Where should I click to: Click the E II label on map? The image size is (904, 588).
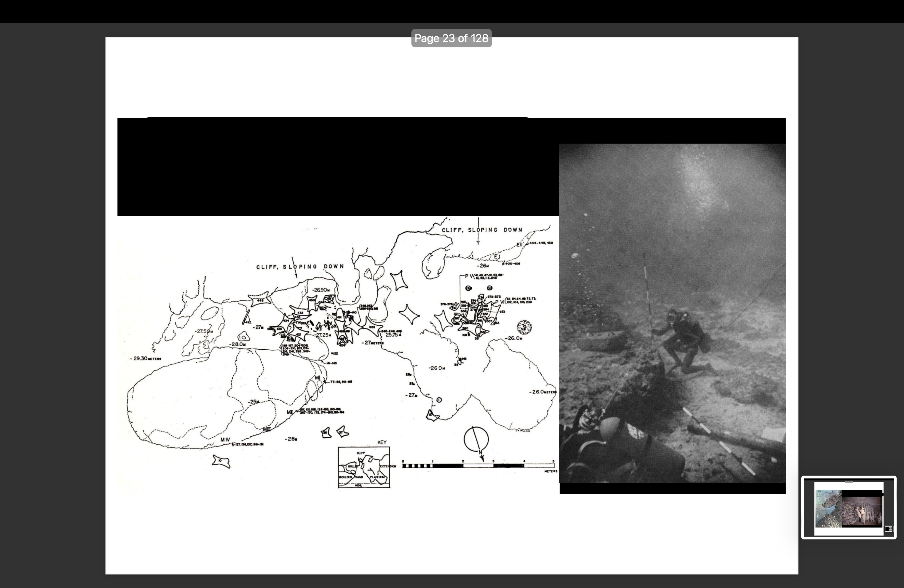point(520,244)
